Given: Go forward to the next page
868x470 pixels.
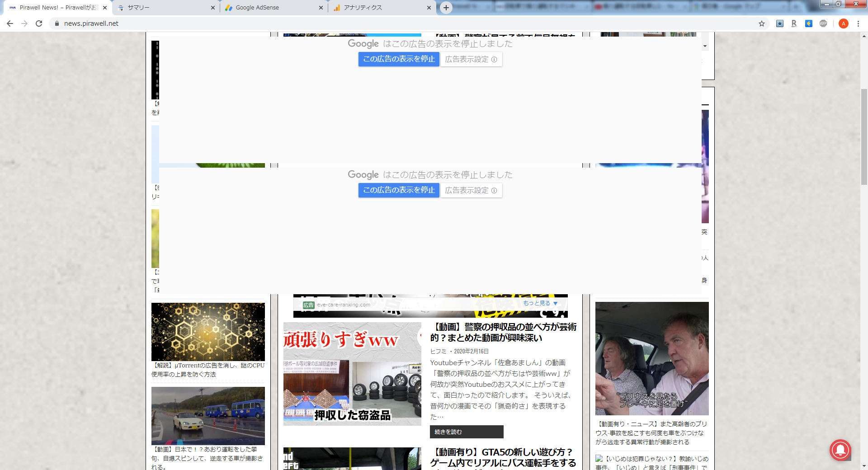Looking at the screenshot, I should [24, 23].
